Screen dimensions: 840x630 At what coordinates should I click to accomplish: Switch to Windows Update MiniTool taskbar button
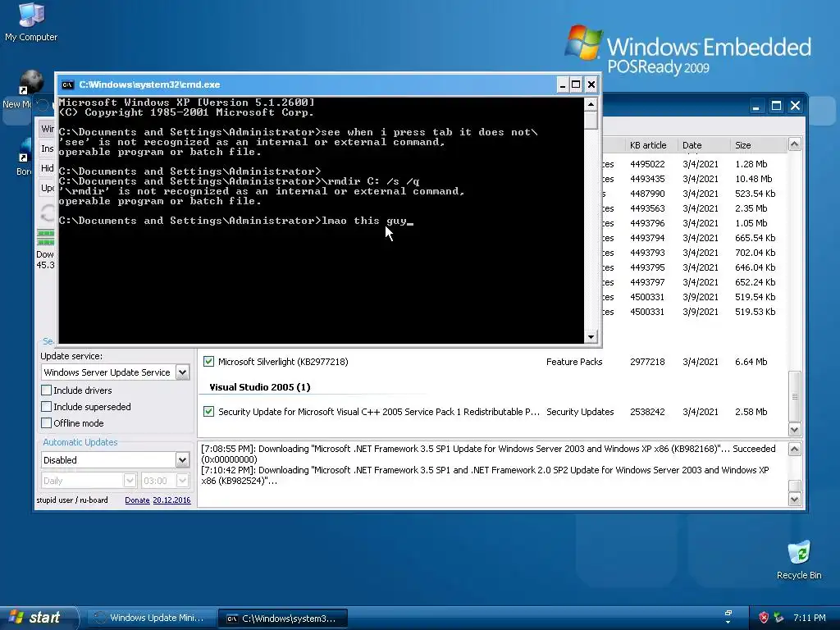tap(151, 619)
